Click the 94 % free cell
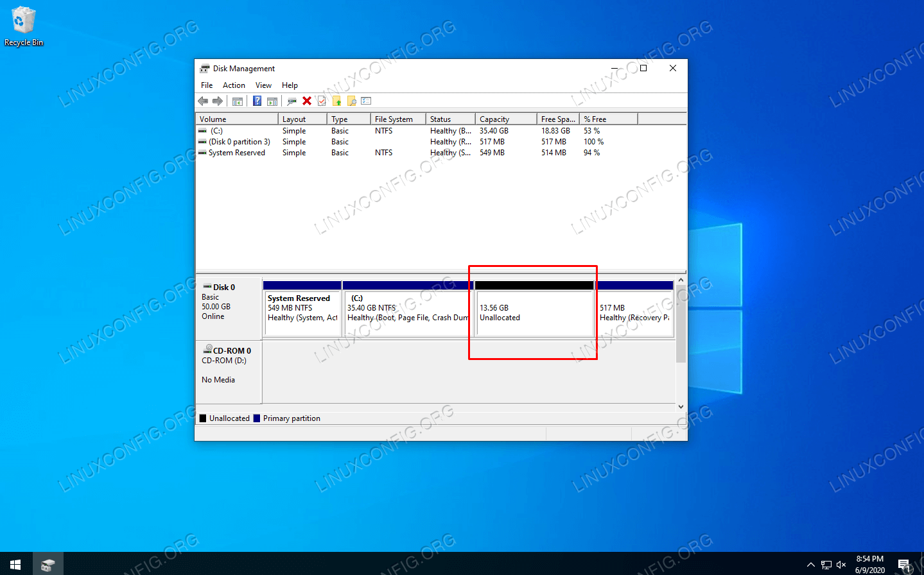Image resolution: width=924 pixels, height=575 pixels. [x=591, y=152]
